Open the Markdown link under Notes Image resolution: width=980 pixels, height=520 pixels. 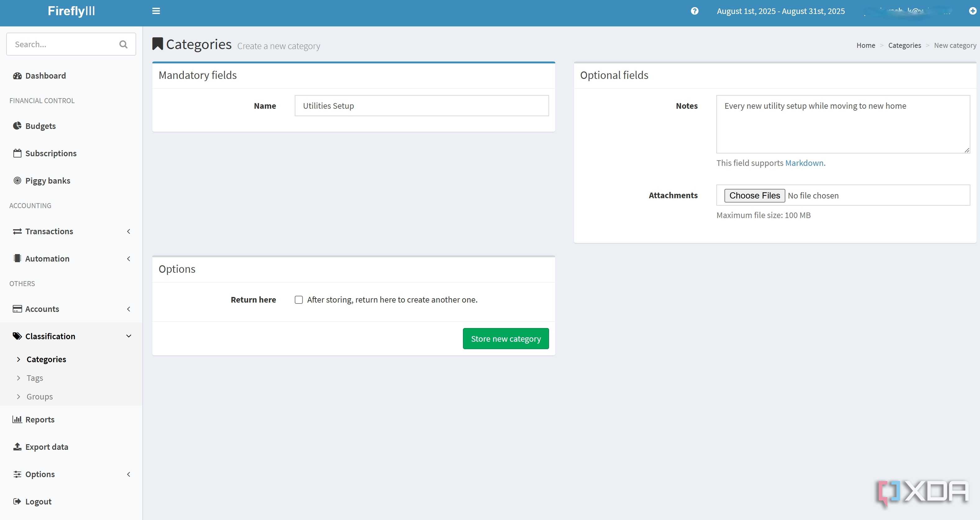coord(804,163)
